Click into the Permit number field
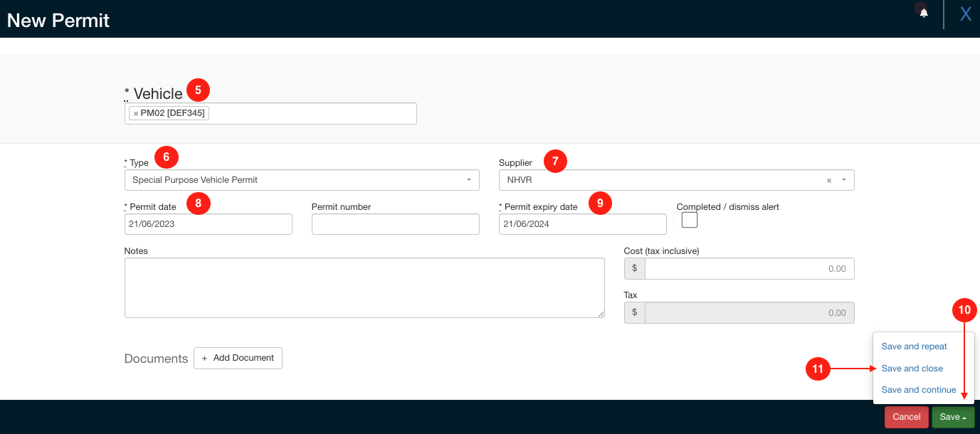 point(395,224)
